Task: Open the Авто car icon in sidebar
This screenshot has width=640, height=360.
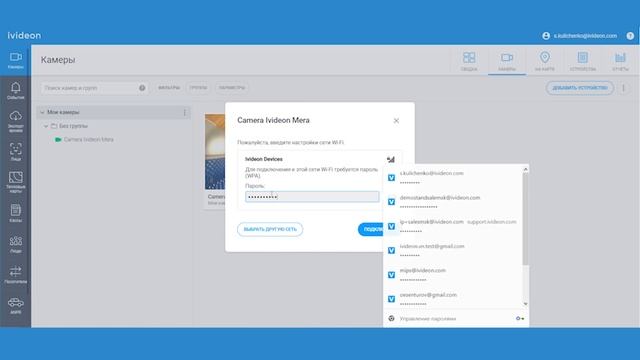Action: (x=16, y=305)
